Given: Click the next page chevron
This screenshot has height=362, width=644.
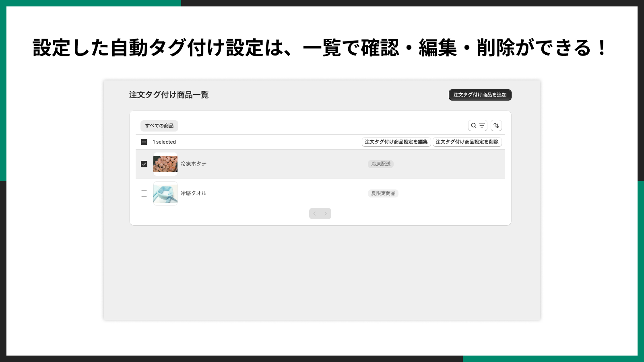Looking at the screenshot, I should pos(326,214).
